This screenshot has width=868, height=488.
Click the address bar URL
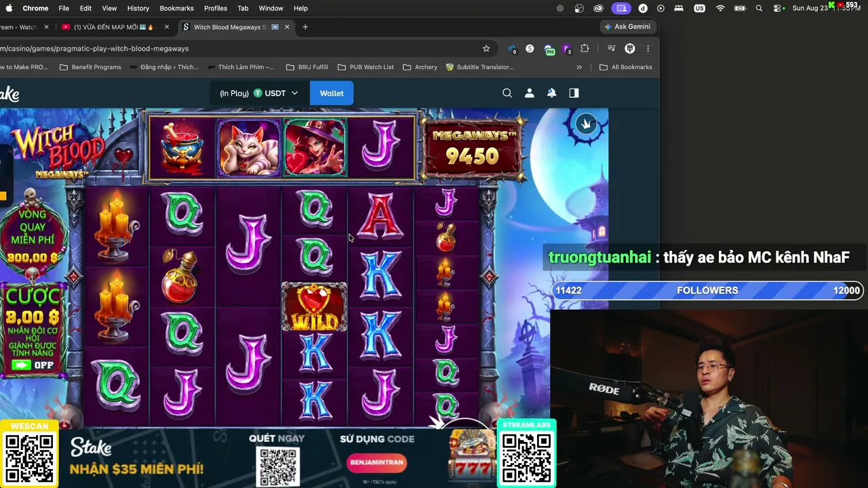click(x=95, y=49)
